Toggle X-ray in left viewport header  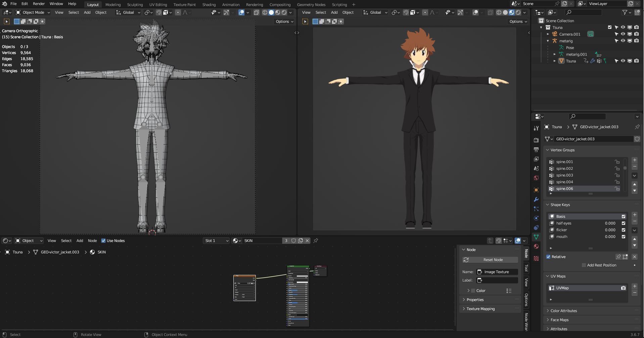coord(257,12)
